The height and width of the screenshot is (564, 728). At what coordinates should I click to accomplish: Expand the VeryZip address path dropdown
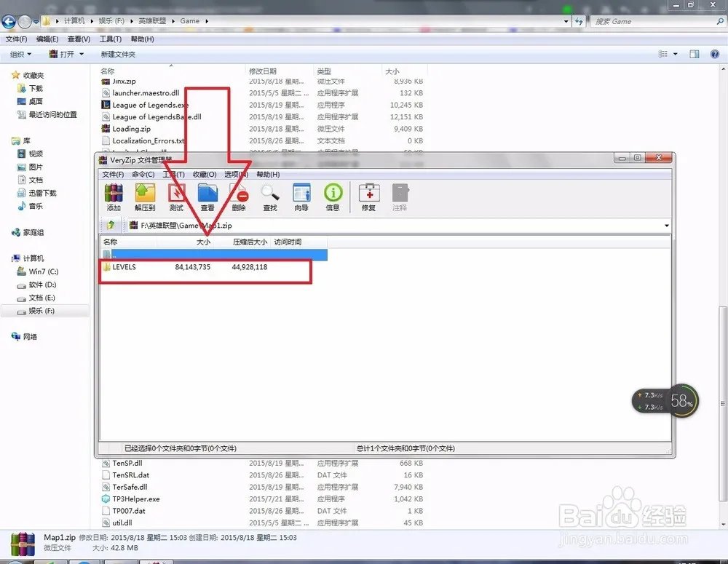pyautogui.click(x=667, y=225)
